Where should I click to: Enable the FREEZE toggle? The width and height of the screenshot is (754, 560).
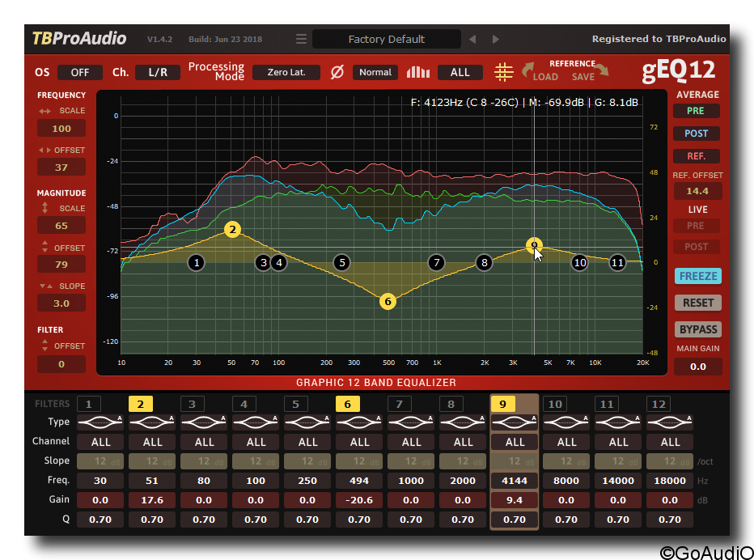tap(697, 276)
